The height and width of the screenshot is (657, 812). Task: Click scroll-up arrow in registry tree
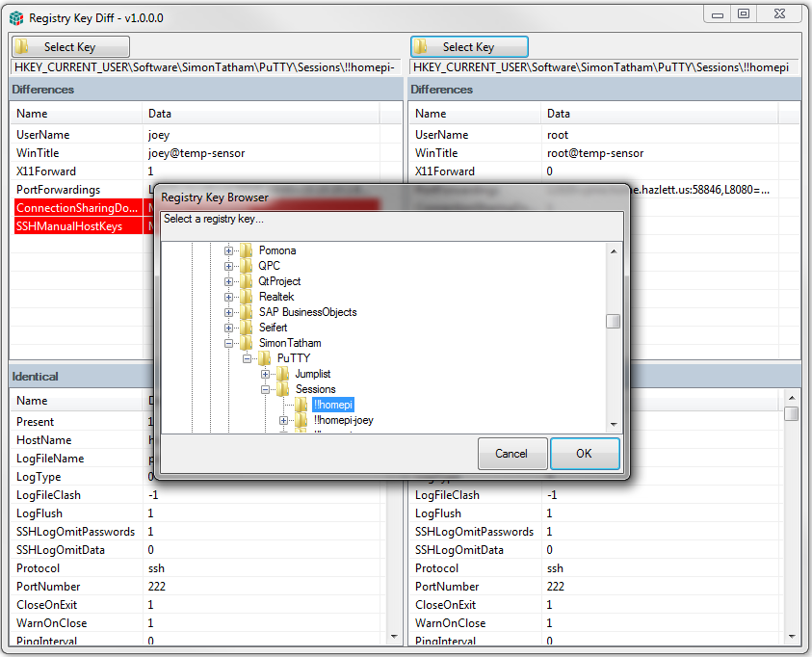[614, 250]
